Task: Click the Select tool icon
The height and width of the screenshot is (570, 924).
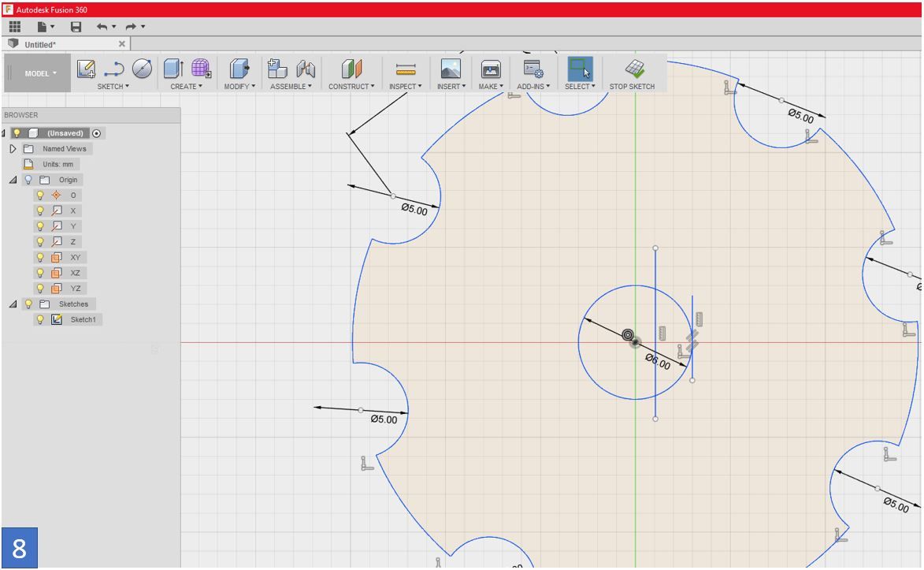Action: click(x=580, y=69)
